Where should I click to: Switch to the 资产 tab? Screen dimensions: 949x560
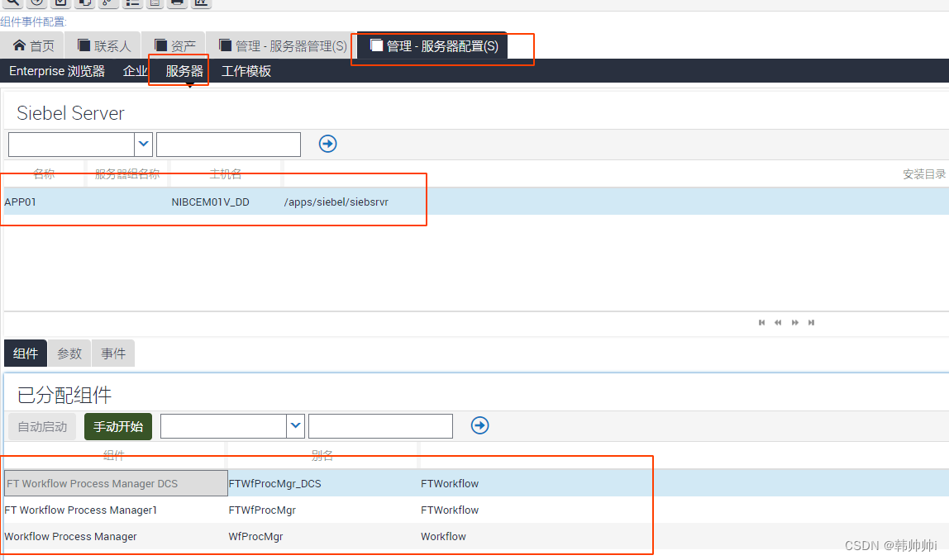pyautogui.click(x=175, y=46)
